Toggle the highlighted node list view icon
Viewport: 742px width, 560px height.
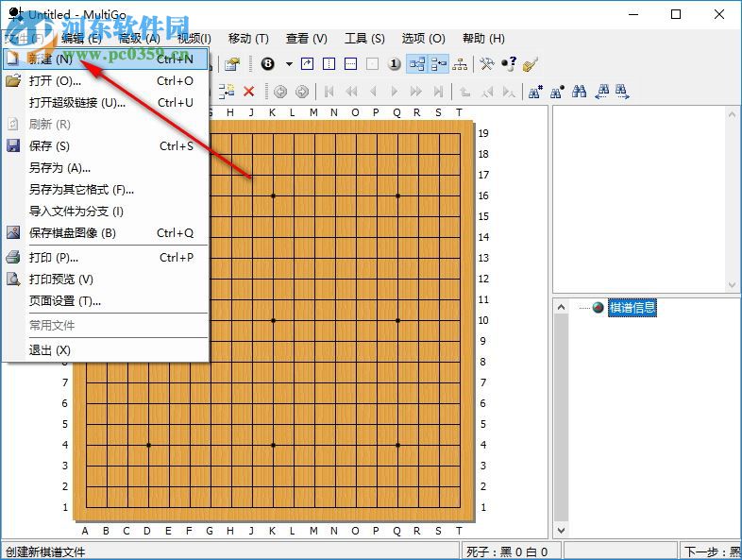[439, 64]
